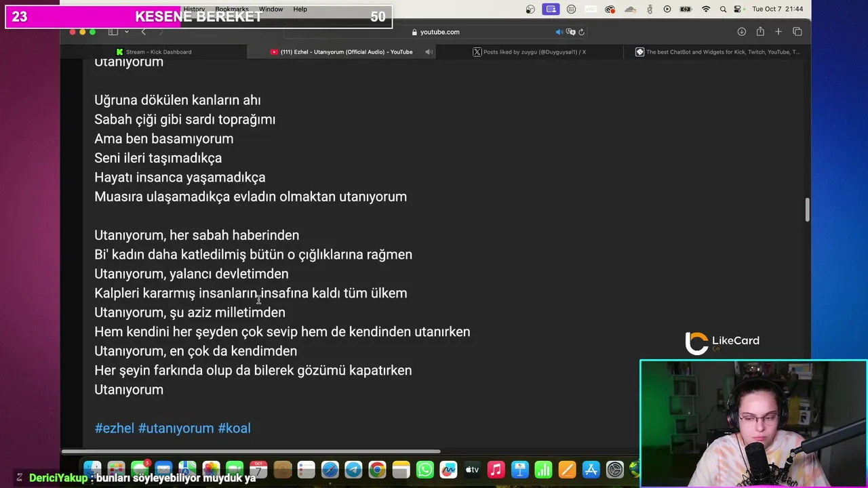Toggle the Safari sidebar button

point(113,32)
